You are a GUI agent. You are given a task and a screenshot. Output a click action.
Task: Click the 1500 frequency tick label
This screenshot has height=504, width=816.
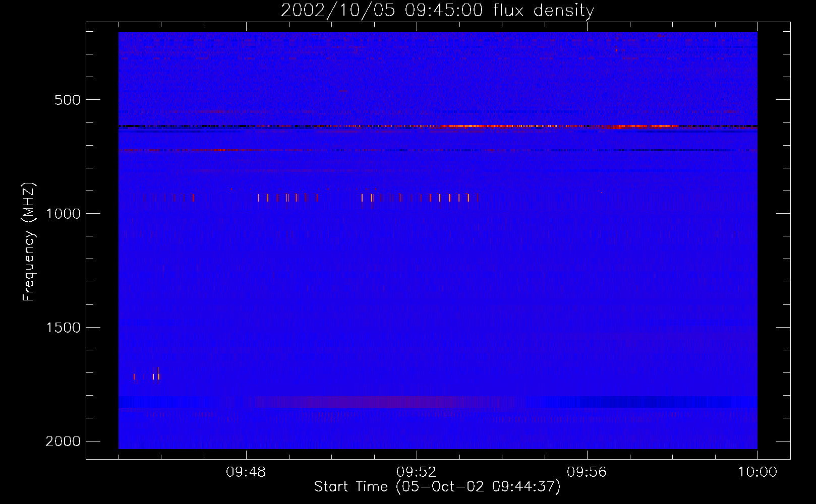(63, 328)
